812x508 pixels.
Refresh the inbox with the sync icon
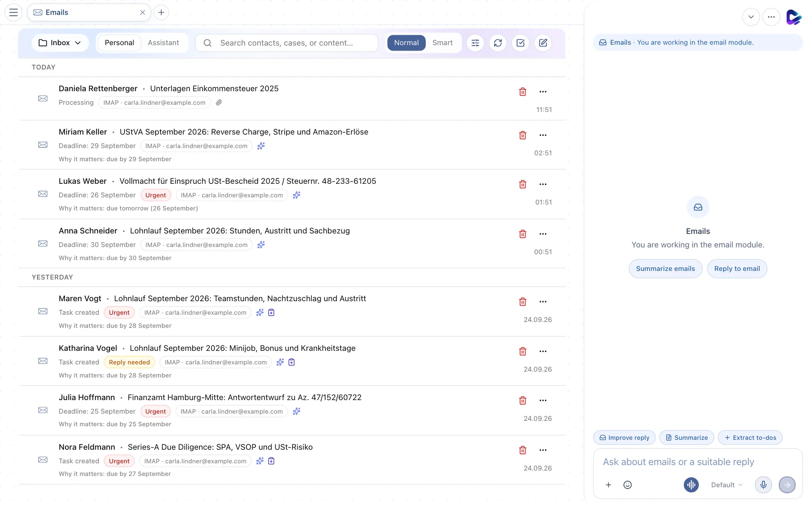498,43
